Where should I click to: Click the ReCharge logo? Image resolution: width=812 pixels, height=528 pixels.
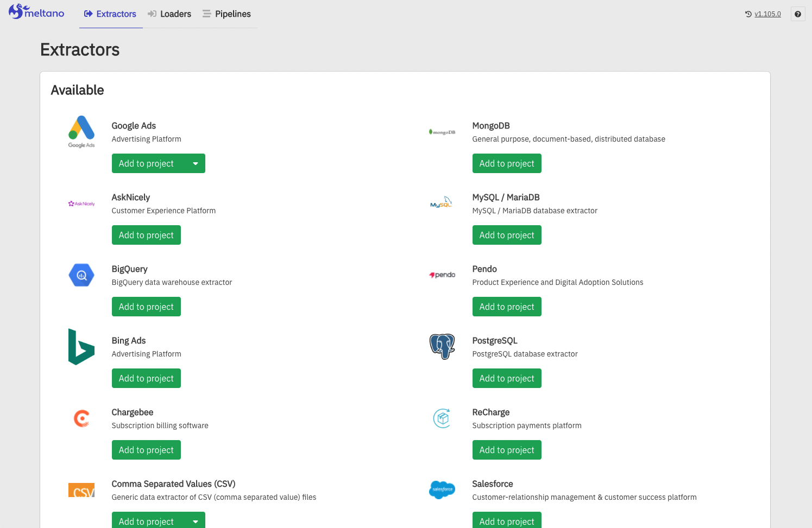coord(442,418)
